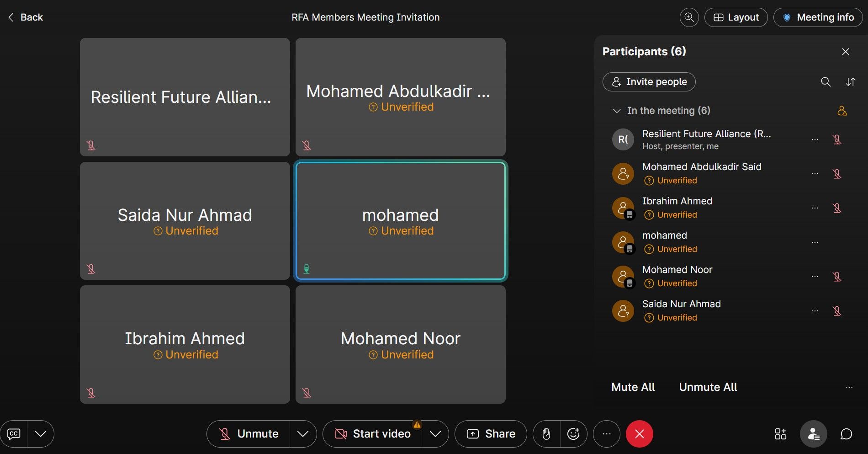
Task: Select Resilient Future Alliance video tile
Action: pos(185,97)
